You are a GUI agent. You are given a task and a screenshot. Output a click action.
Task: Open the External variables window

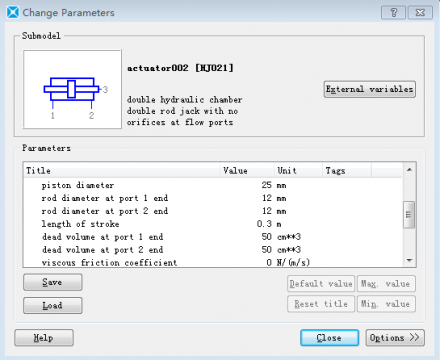tap(369, 89)
